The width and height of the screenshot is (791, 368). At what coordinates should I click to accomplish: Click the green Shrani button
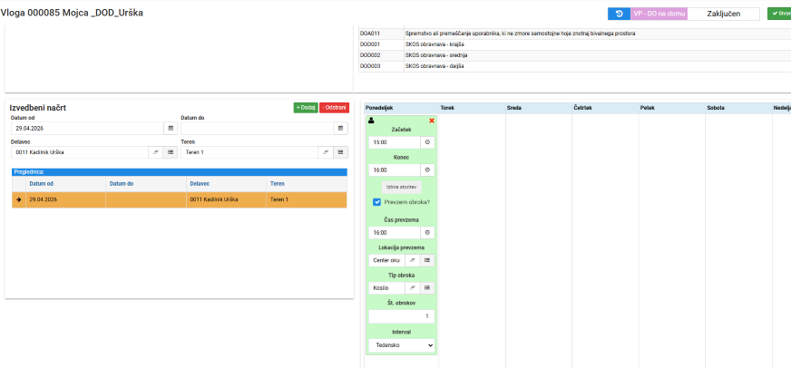click(x=779, y=14)
